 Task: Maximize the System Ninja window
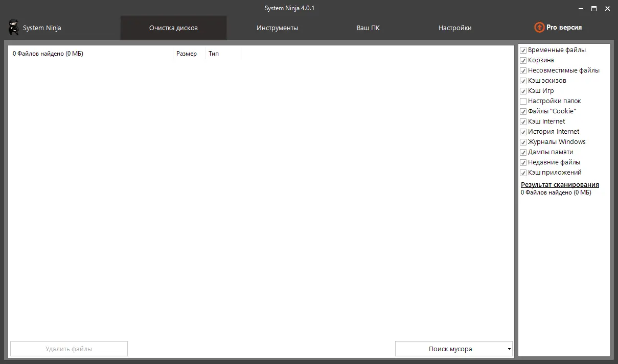pyautogui.click(x=594, y=9)
